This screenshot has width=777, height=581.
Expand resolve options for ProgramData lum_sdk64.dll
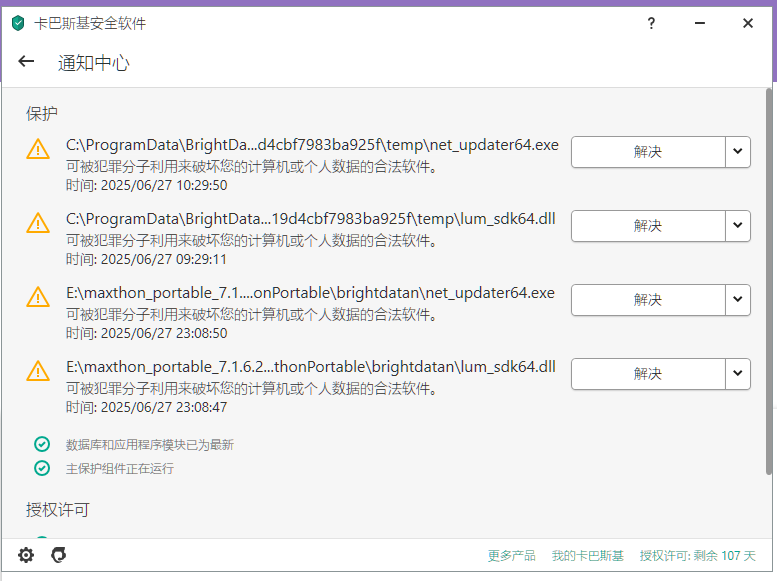(x=738, y=226)
